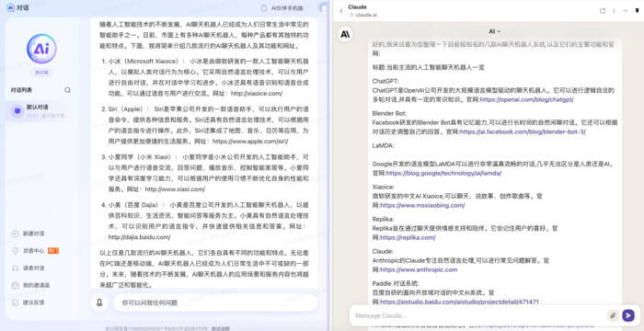Image resolution: width=644 pixels, height=331 pixels.
Task: Click the 测试说明 link at bottom
Action: point(221,328)
